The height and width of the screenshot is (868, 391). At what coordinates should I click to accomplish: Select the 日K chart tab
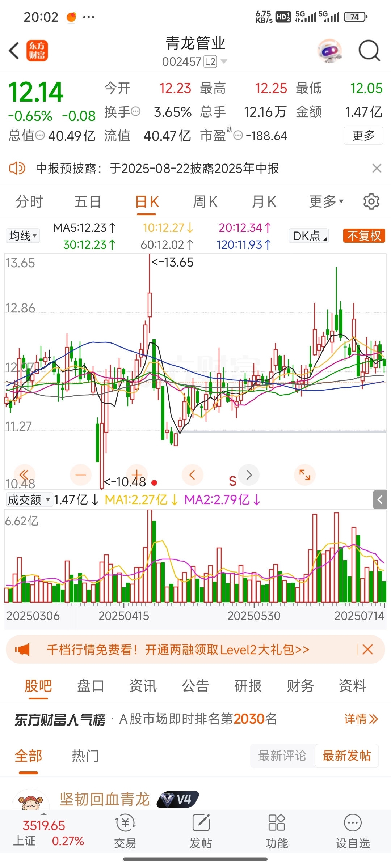(x=147, y=201)
